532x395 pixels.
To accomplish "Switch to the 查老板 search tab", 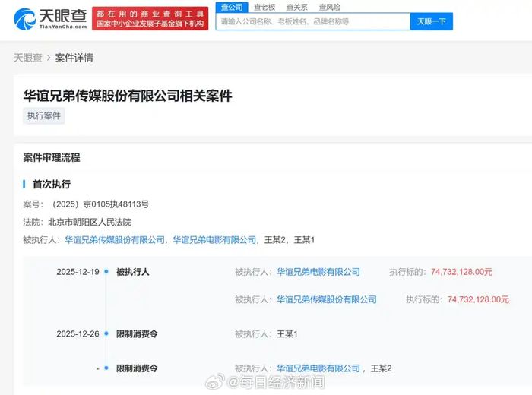I will click(264, 7).
